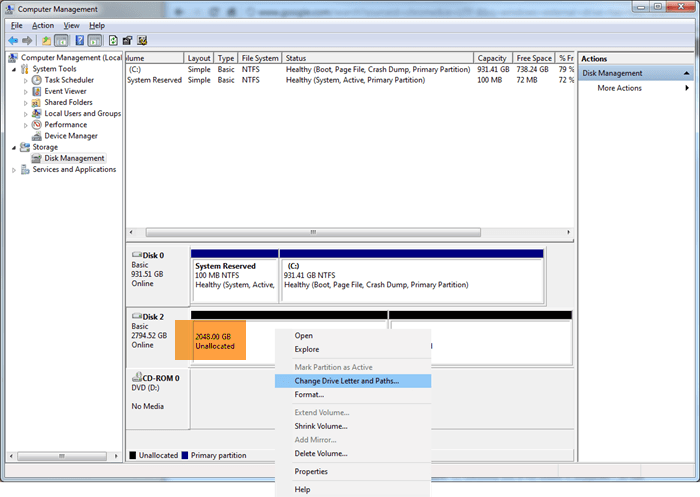Image resolution: width=700 pixels, height=497 pixels.
Task: Open Task Scheduler clock icon in tree
Action: click(x=37, y=80)
